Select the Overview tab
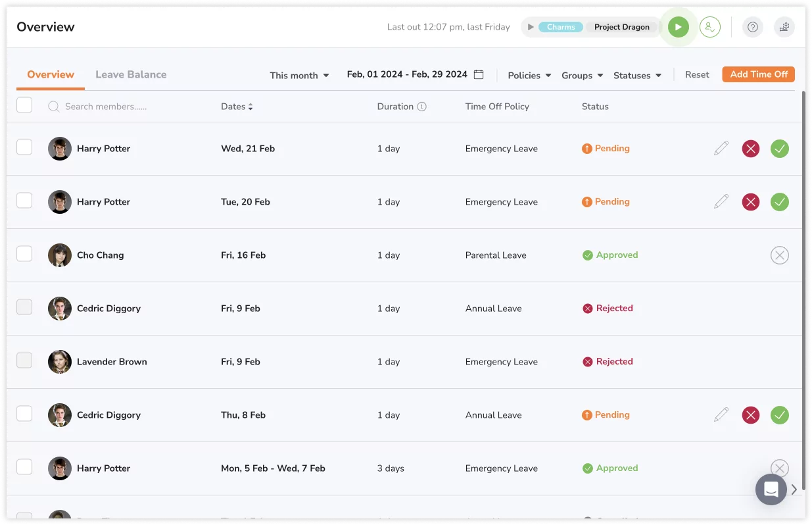Viewport: 812px width, 525px height. pos(51,74)
